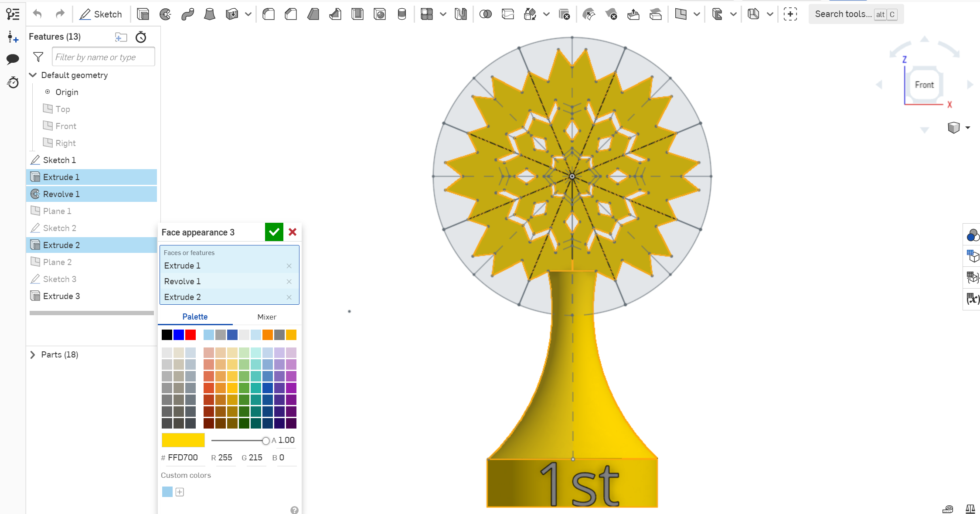The height and width of the screenshot is (514, 980).
Task: Open the Sketch tool
Action: point(101,14)
